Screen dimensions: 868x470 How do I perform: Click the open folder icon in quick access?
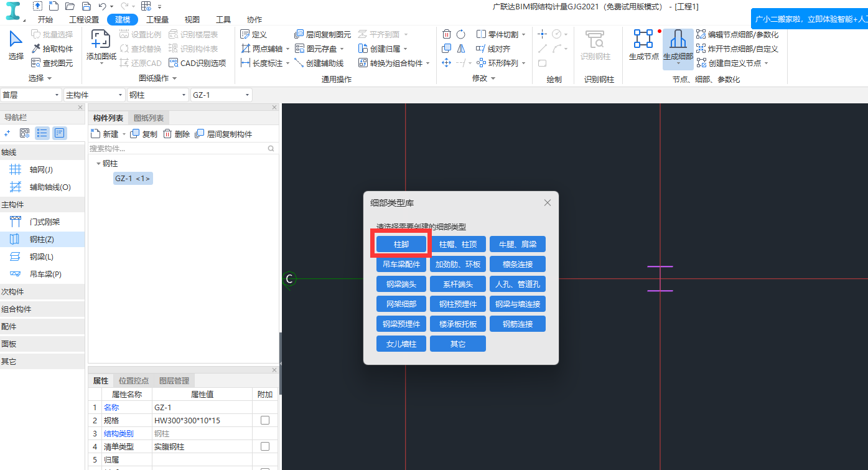click(70, 6)
